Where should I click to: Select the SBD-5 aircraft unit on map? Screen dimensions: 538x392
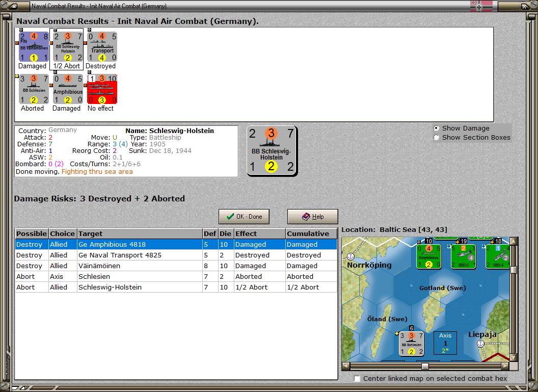point(463,256)
